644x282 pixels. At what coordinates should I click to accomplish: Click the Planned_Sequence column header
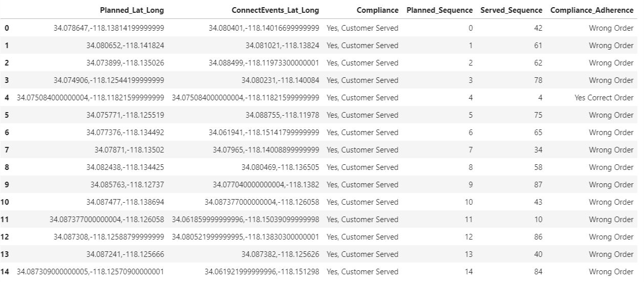[x=439, y=10]
